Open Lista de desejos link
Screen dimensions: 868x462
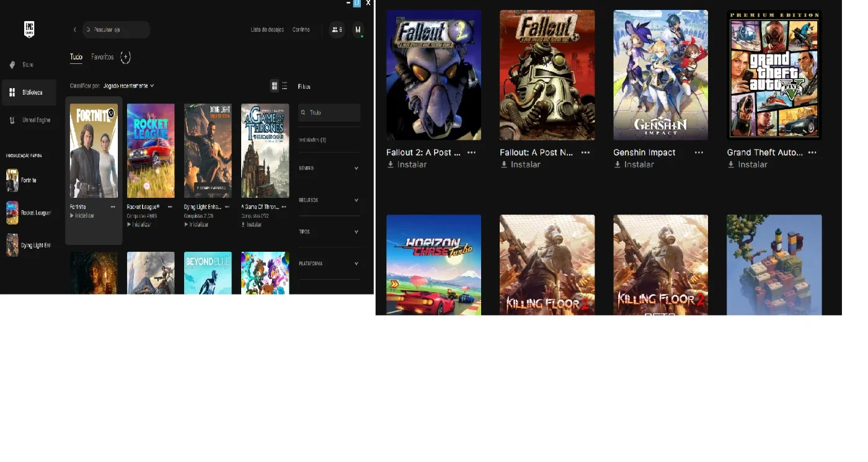[x=267, y=30]
